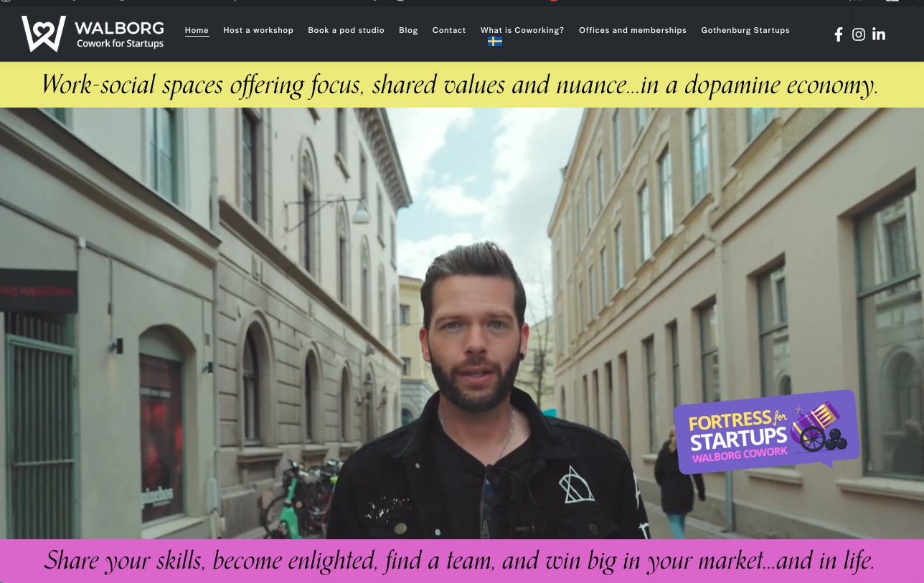Click the pink Share your skills banner
Viewport: 924px width, 583px height.
pos(460,560)
